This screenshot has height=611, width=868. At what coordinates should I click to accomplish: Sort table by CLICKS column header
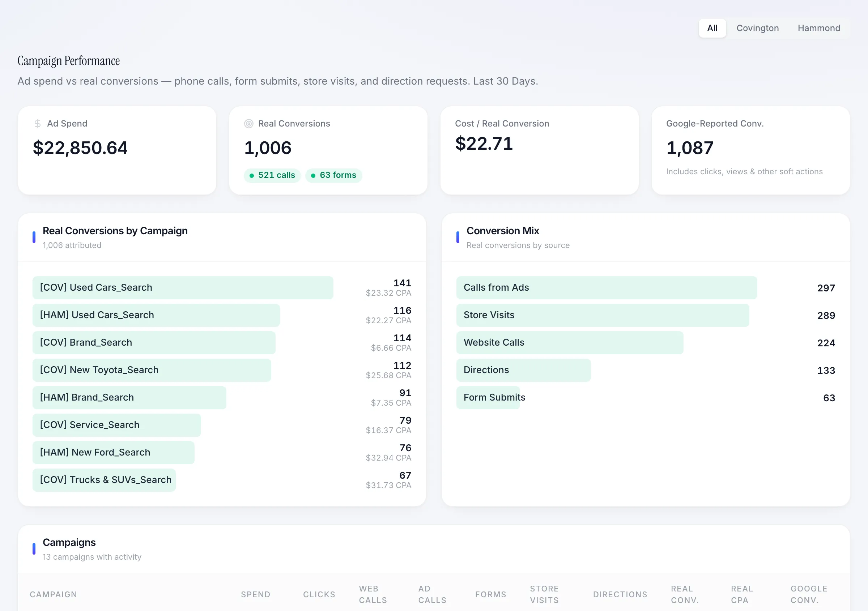(x=319, y=594)
